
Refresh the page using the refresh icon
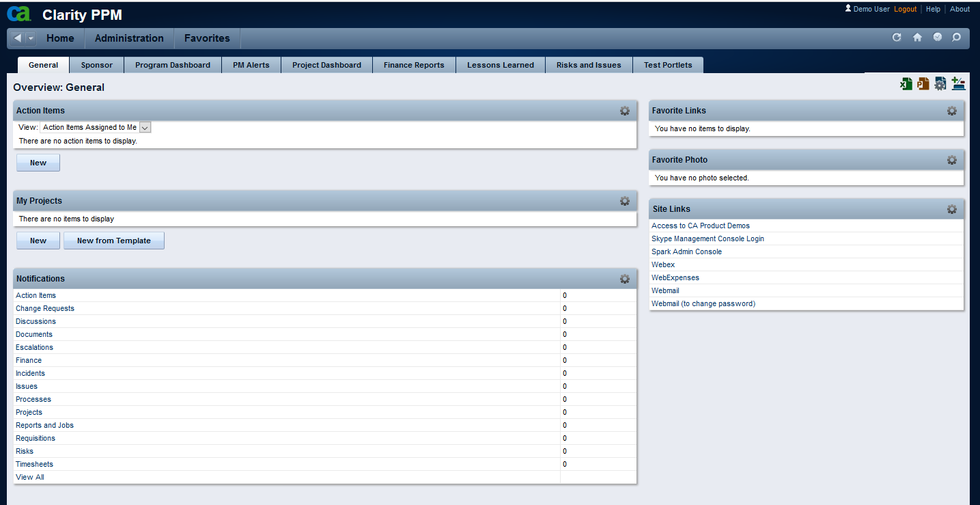pyautogui.click(x=897, y=38)
